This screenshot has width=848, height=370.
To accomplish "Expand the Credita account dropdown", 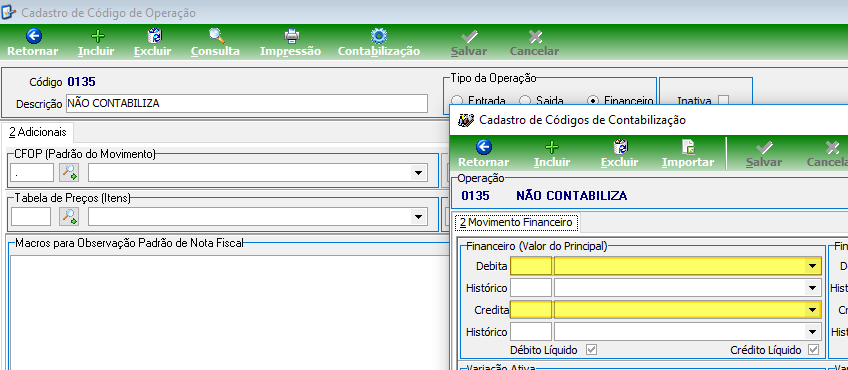I will pos(812,310).
